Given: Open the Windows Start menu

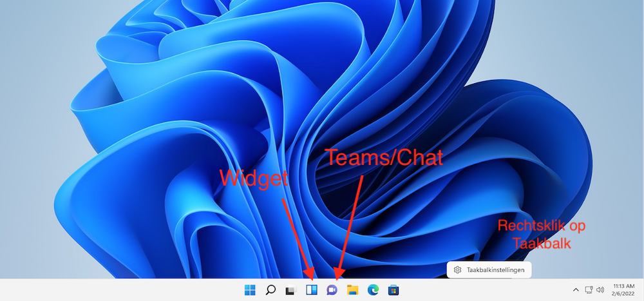Looking at the screenshot, I should click(x=250, y=290).
